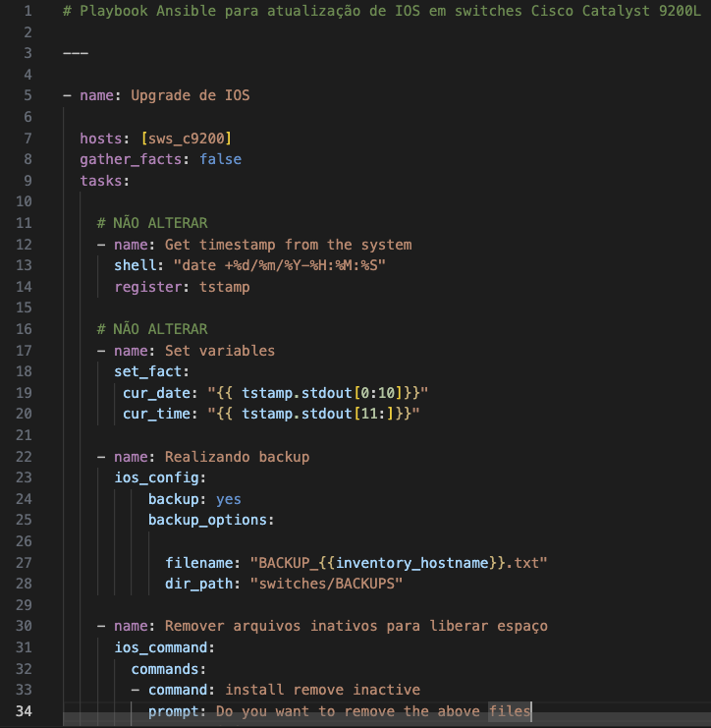
Task: Click the 'ios_command:' module key
Action: [x=164, y=647]
